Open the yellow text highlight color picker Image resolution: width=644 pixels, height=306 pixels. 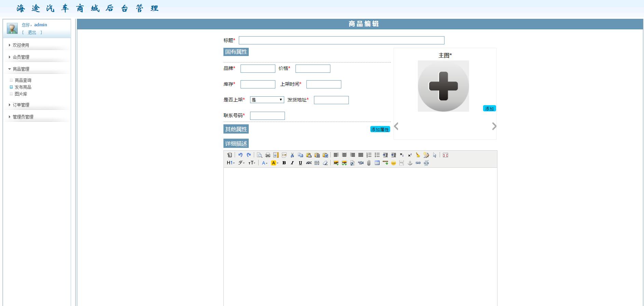(x=275, y=163)
